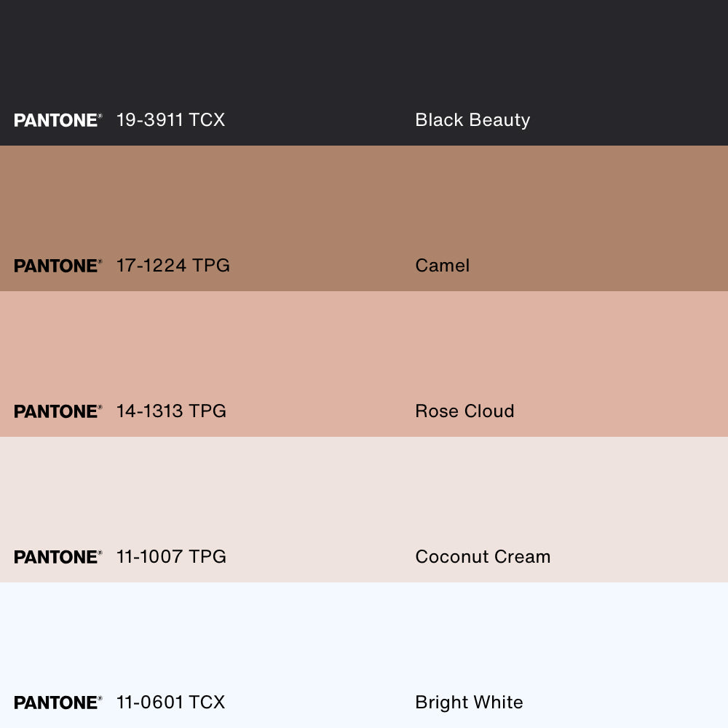This screenshot has width=728, height=728.
Task: Click the Pantone logo in Black Beauty row
Action: [58, 120]
